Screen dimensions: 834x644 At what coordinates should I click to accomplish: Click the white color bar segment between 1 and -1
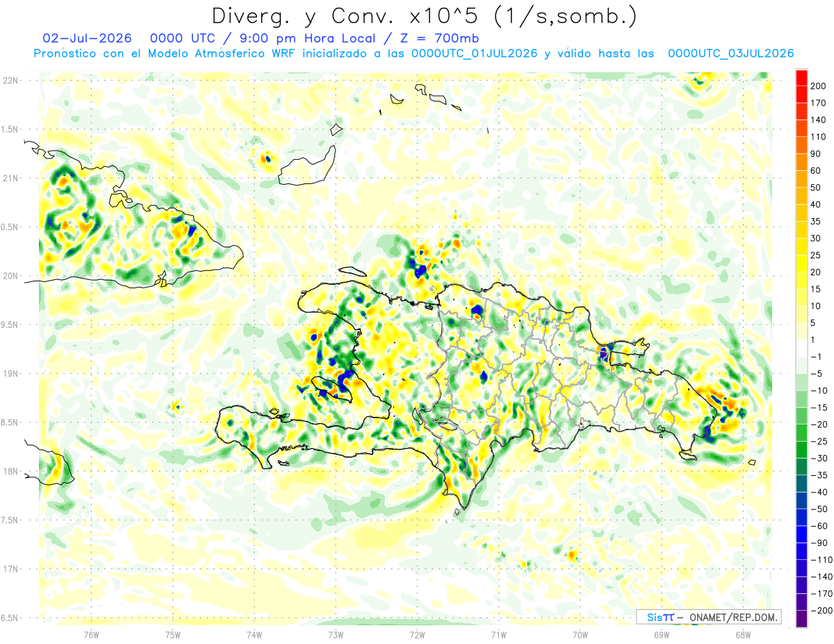(x=801, y=348)
